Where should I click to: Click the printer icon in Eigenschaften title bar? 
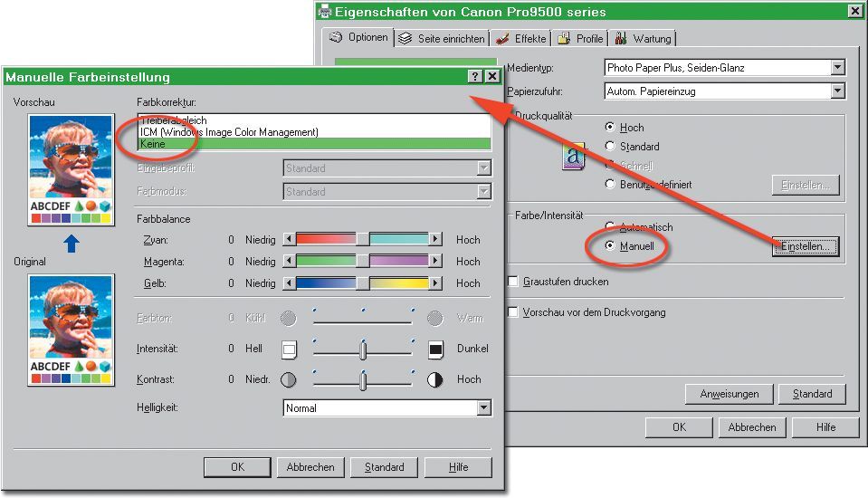click(325, 12)
